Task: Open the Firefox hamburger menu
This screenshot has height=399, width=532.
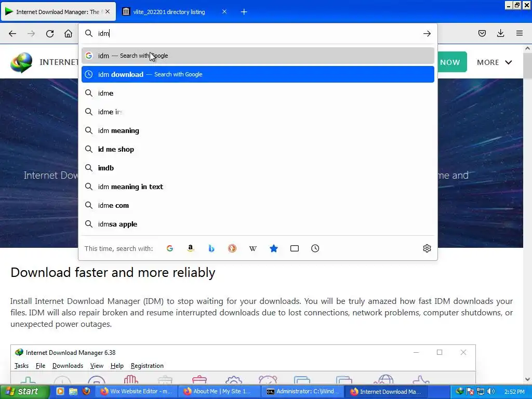Action: click(520, 33)
